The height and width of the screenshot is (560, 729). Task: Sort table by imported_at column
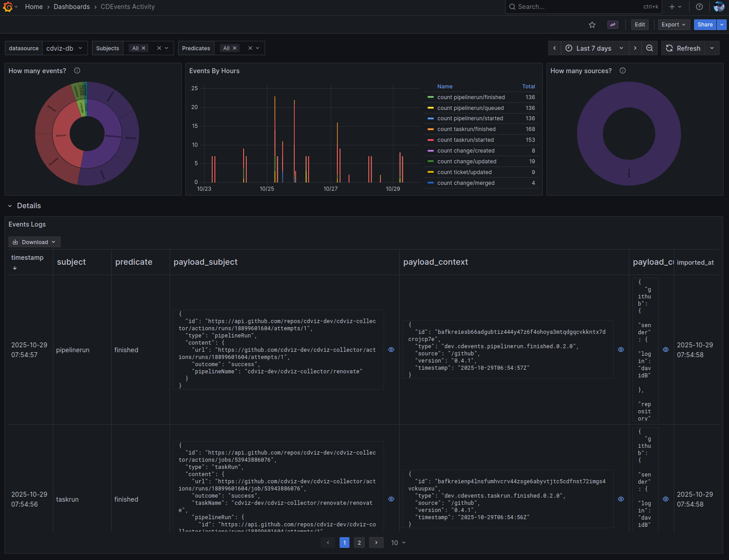(695, 262)
